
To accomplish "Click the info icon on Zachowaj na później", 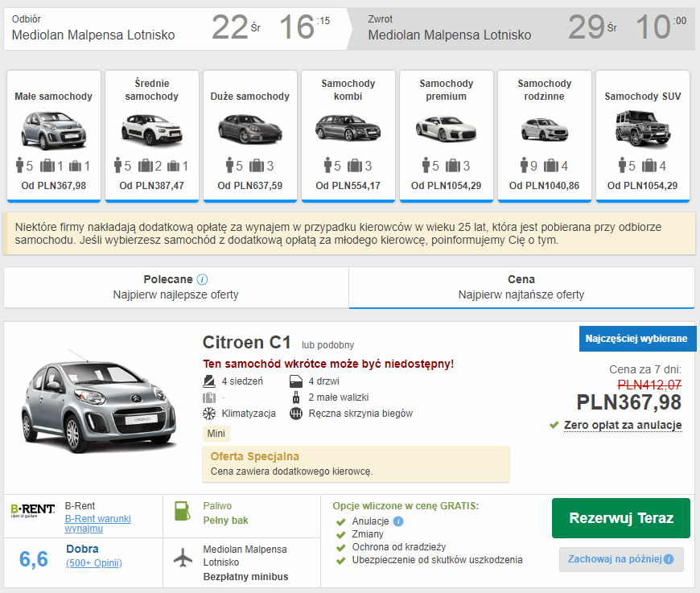I will (x=669, y=559).
